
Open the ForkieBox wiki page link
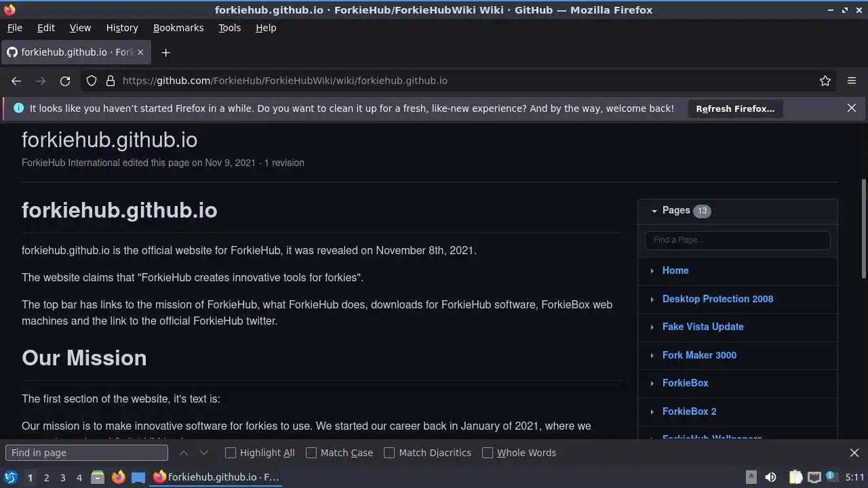pos(686,383)
